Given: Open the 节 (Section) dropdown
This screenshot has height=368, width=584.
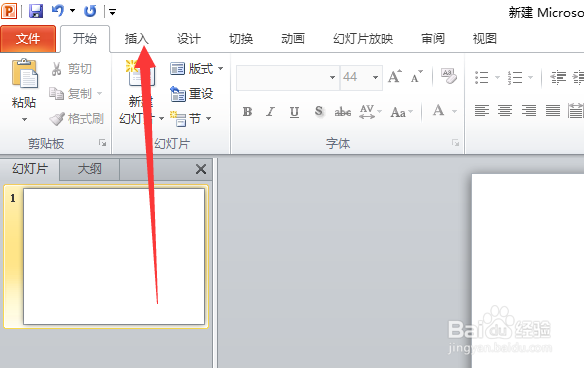Looking at the screenshot, I should point(191,119).
